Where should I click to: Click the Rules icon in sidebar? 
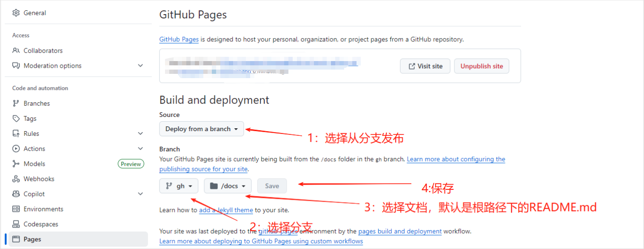pos(16,134)
